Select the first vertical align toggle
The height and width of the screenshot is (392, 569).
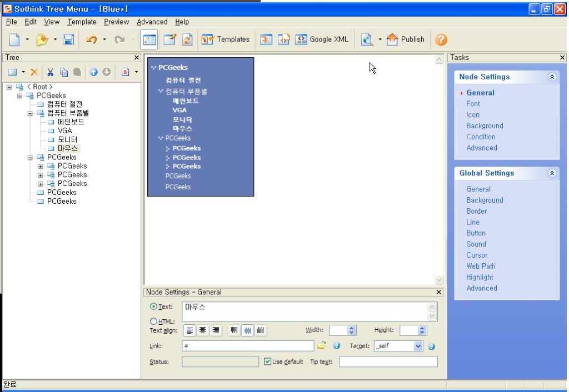234,330
